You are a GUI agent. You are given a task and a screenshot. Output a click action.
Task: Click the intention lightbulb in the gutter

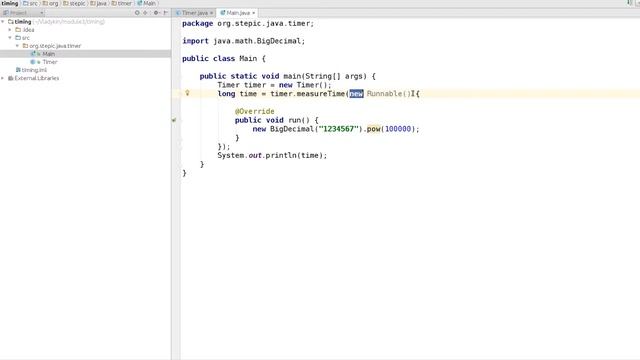pyautogui.click(x=187, y=93)
